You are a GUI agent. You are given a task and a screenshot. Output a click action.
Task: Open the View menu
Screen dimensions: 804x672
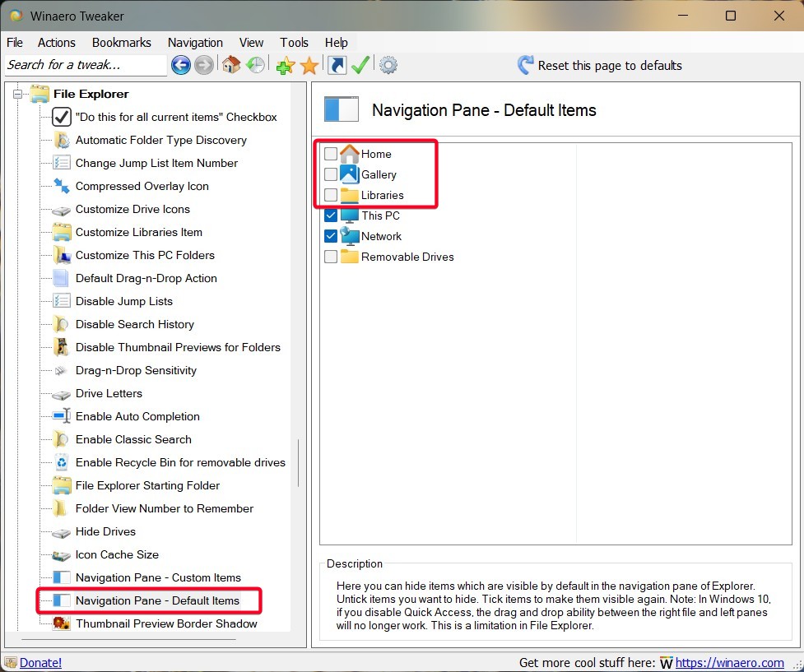click(251, 43)
